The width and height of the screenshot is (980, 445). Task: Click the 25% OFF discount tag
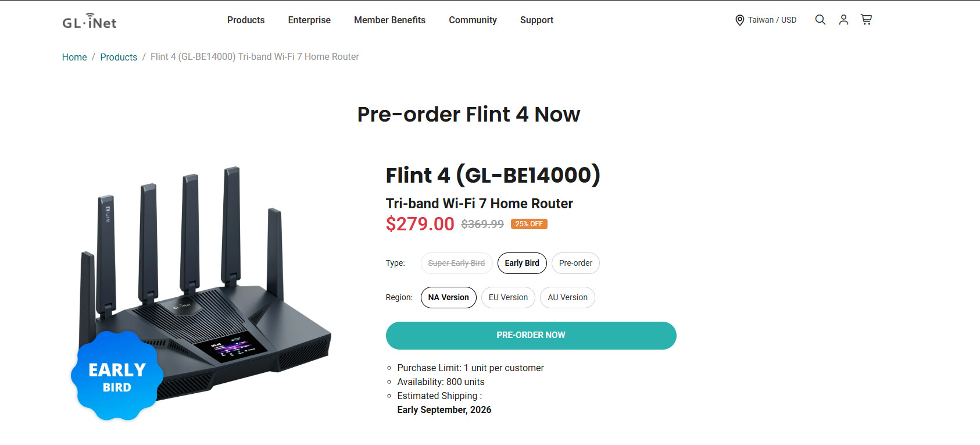[529, 224]
